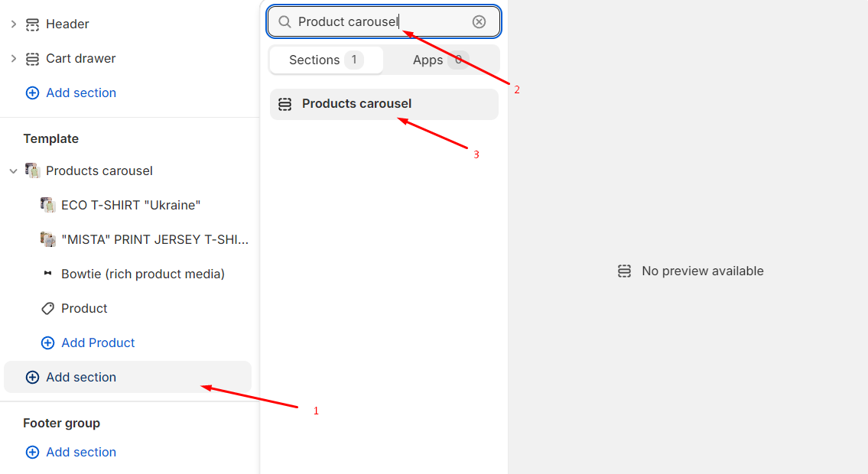868x474 pixels.
Task: Click the ECO T-SHIRT thumbnail
Action: [x=47, y=205]
